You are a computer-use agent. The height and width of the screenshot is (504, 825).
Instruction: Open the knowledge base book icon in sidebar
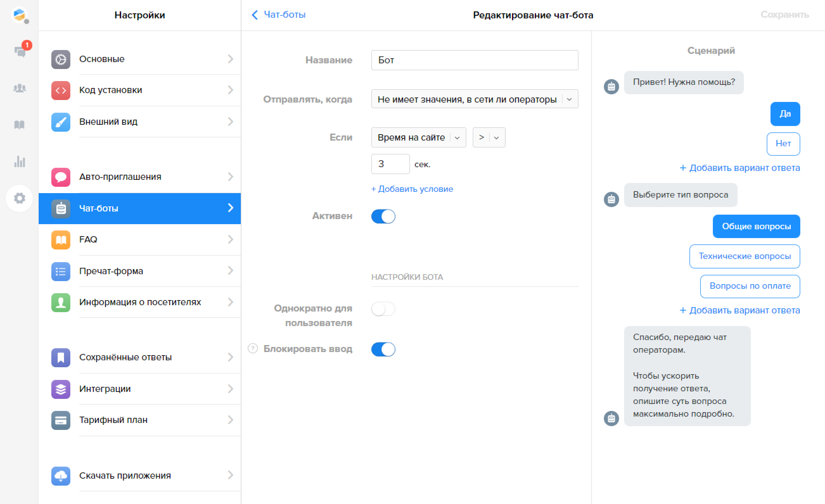(x=19, y=125)
